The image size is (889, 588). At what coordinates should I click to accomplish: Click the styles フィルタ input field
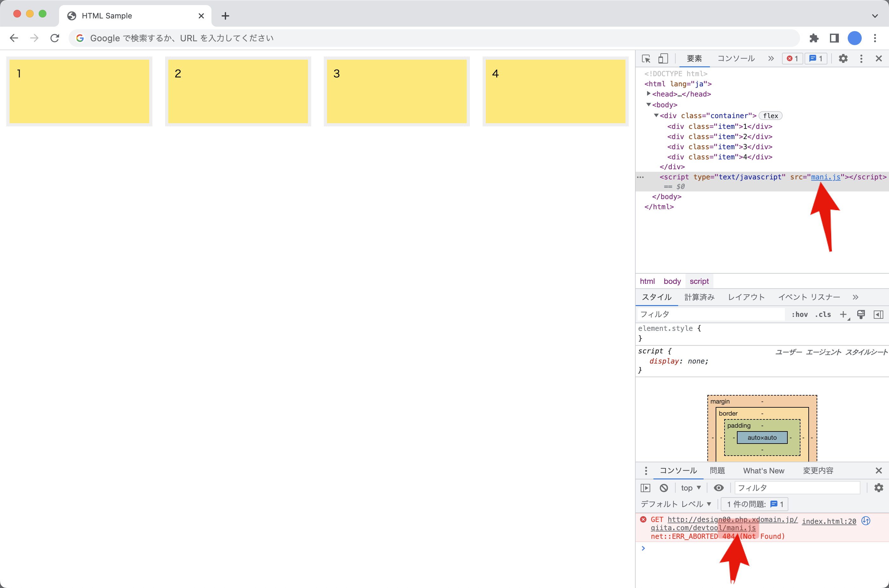coord(711,314)
